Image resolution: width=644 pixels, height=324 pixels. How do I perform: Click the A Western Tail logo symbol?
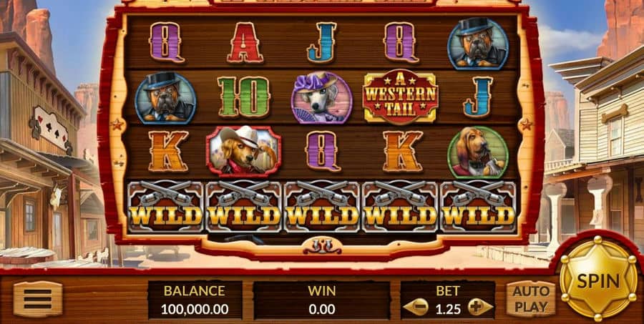[401, 97]
